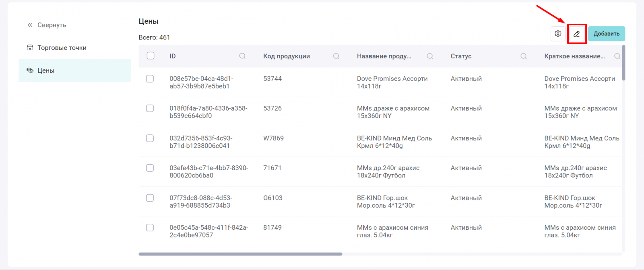644x270 pixels.
Task: Check the row with product code 53744
Action: 150,79
